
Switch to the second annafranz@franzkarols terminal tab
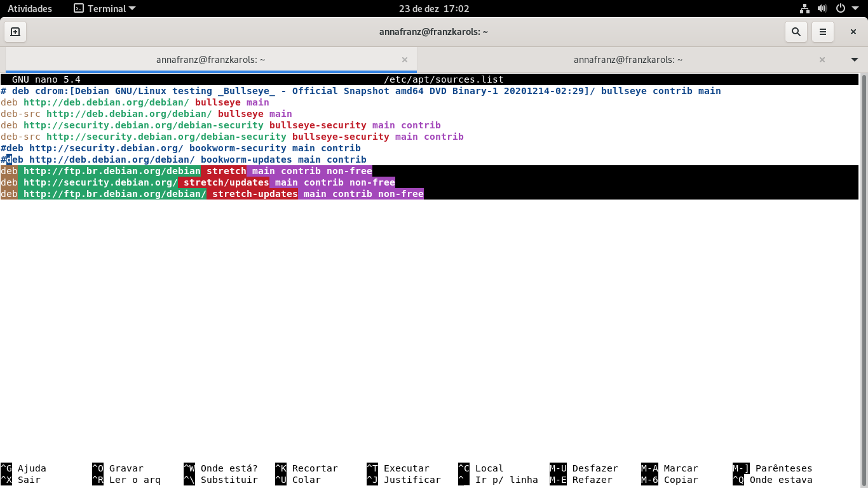628,60
